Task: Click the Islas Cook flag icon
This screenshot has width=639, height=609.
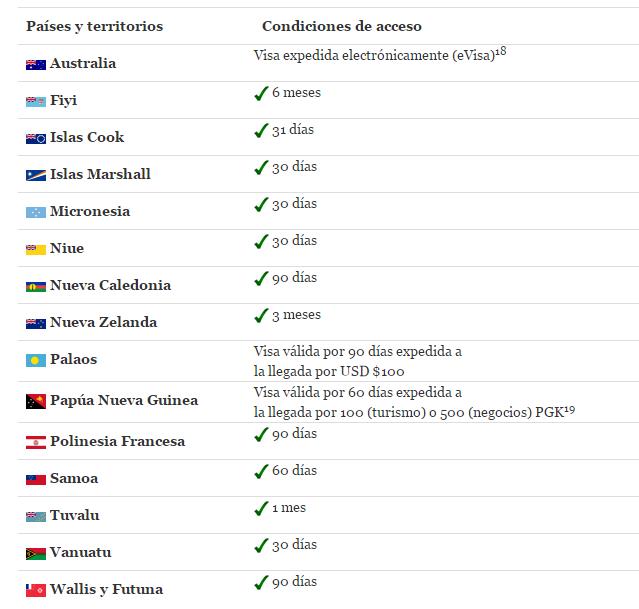Action: coord(36,138)
